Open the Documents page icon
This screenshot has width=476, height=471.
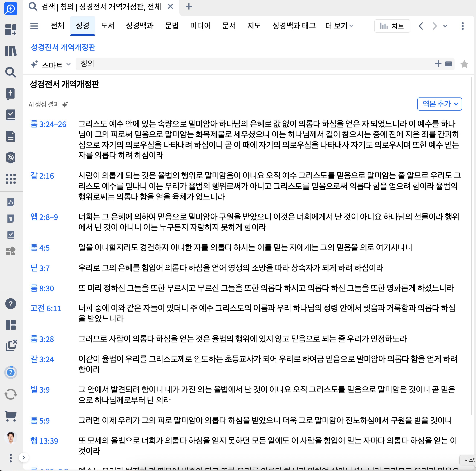point(11,136)
